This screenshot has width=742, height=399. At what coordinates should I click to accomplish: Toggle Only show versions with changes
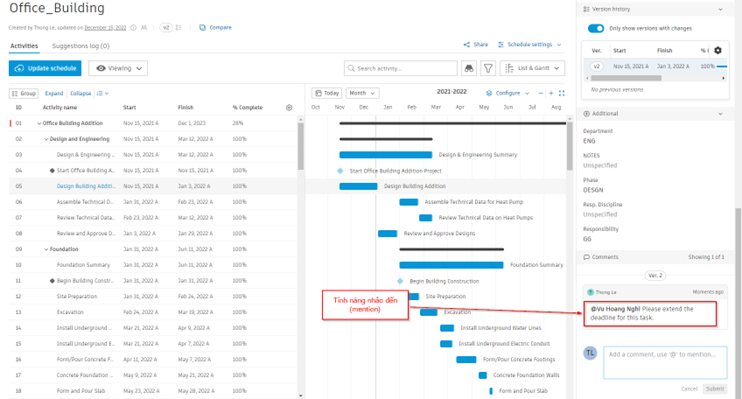pyautogui.click(x=596, y=28)
